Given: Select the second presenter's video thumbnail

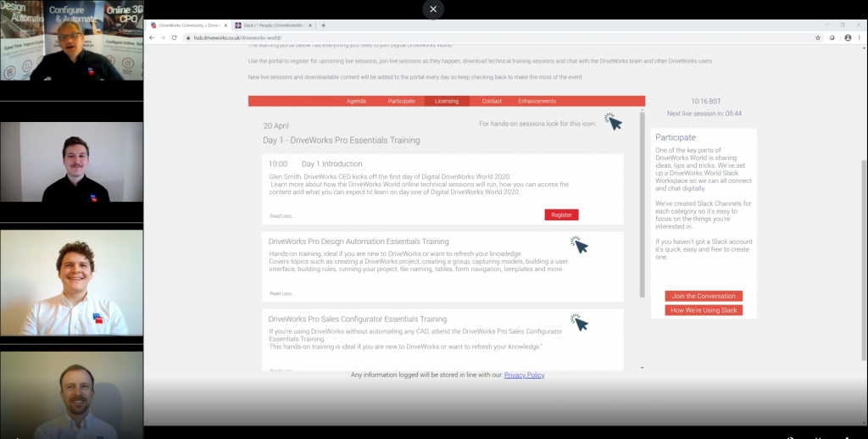Looking at the screenshot, I should pyautogui.click(x=71, y=162).
